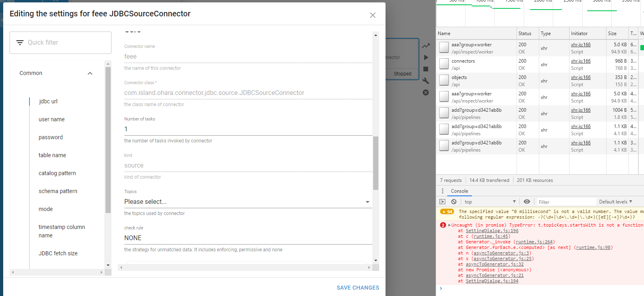Click the stop connector square icon
This screenshot has height=296, width=644.
426,69
